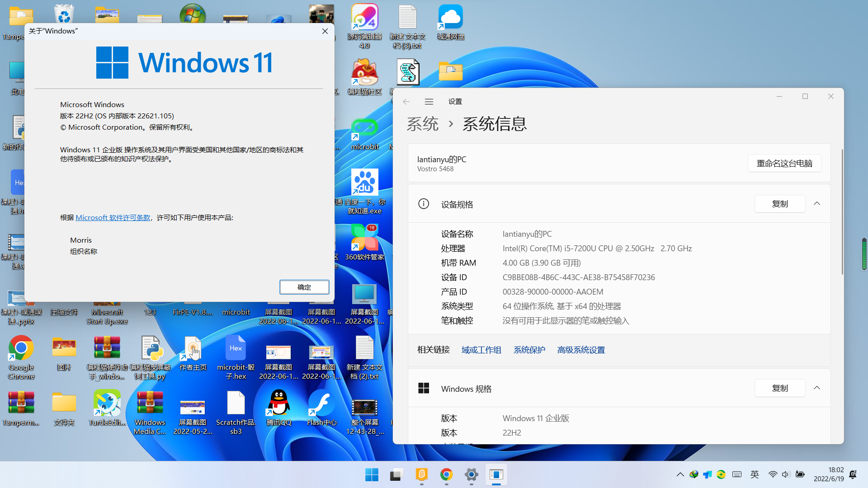Open the green microbit desktop shortcut

364,134
